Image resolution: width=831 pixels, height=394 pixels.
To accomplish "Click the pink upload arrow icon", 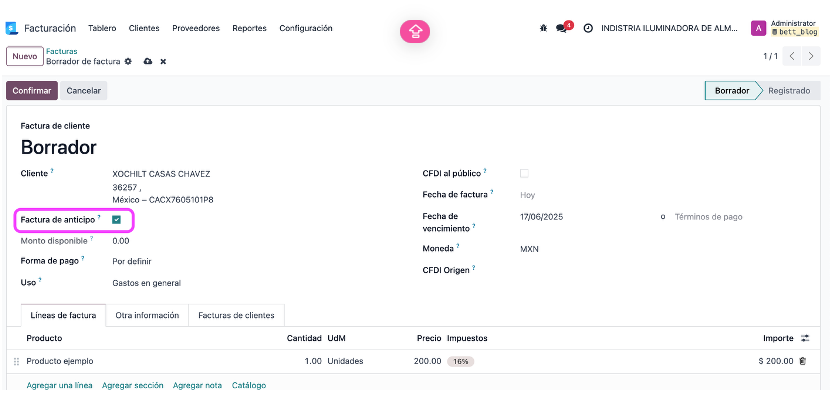I will coord(415,32).
